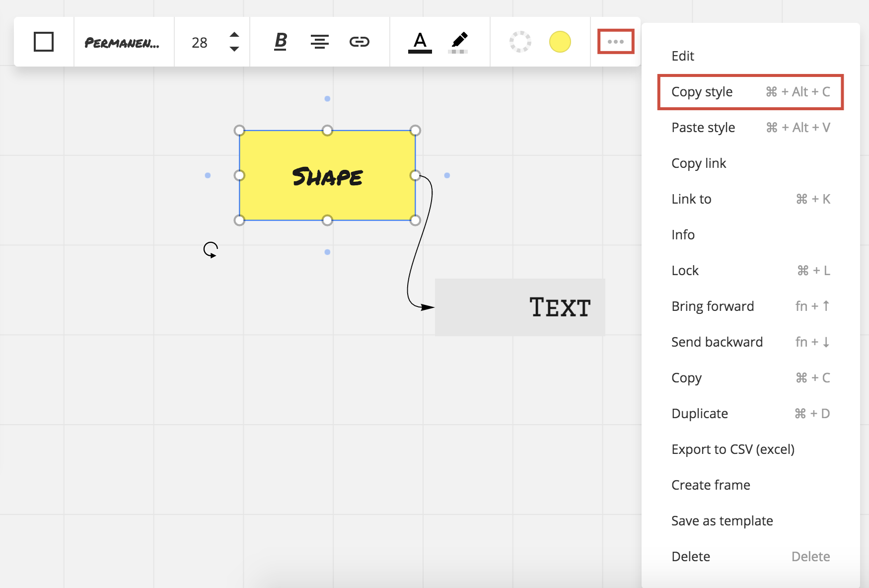
Task: Open the yellow fill color swatch
Action: click(x=560, y=42)
